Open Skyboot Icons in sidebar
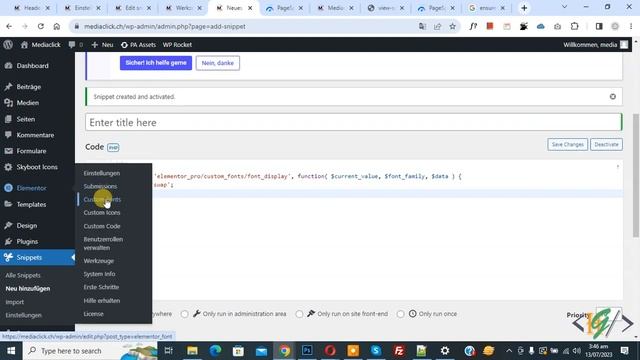Image resolution: width=640 pixels, height=360 pixels. click(38, 167)
